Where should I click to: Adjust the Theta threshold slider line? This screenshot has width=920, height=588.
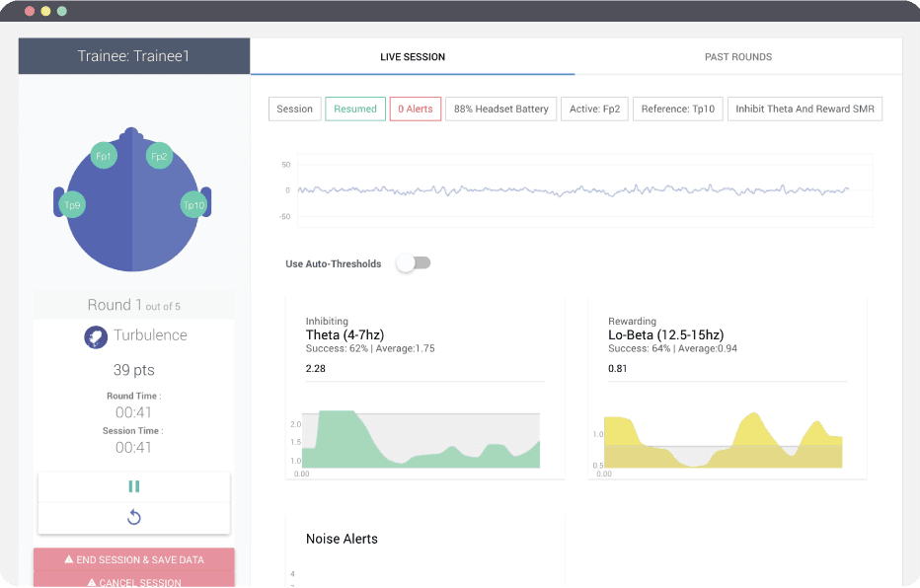(x=425, y=382)
